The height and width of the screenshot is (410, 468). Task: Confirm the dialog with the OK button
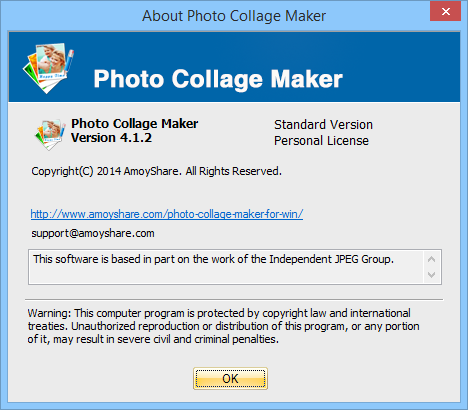pyautogui.click(x=230, y=379)
